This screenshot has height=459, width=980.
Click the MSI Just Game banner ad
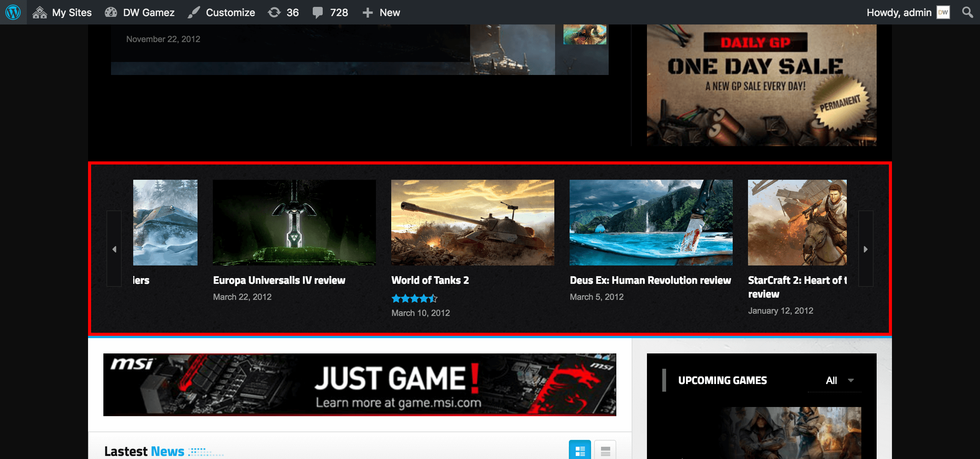coord(360,385)
